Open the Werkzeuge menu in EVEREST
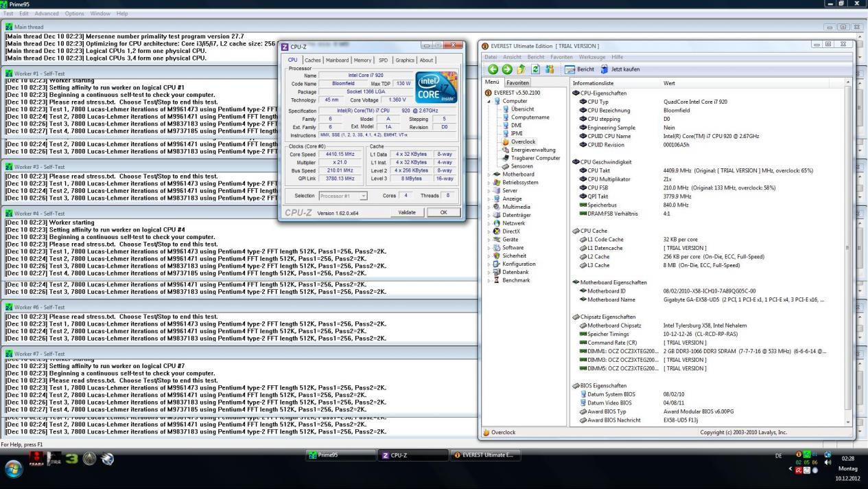Viewport: 868px width, 489px height. (591, 57)
